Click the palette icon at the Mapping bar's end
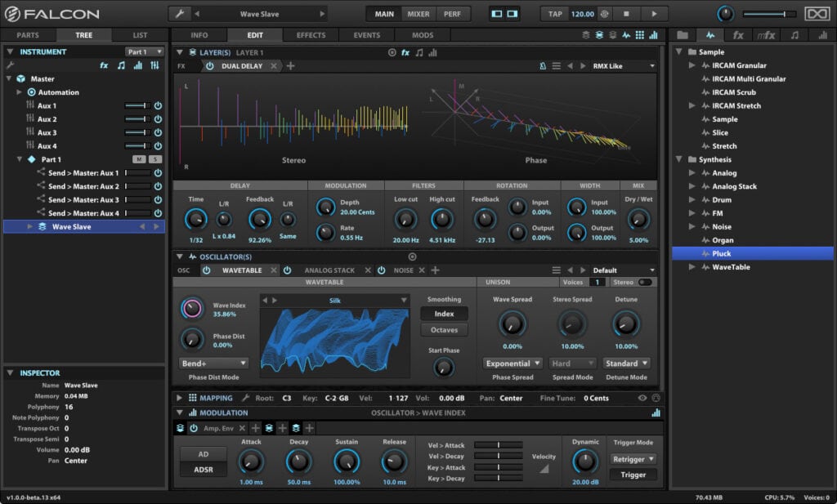This screenshot has width=837, height=504. [656, 398]
